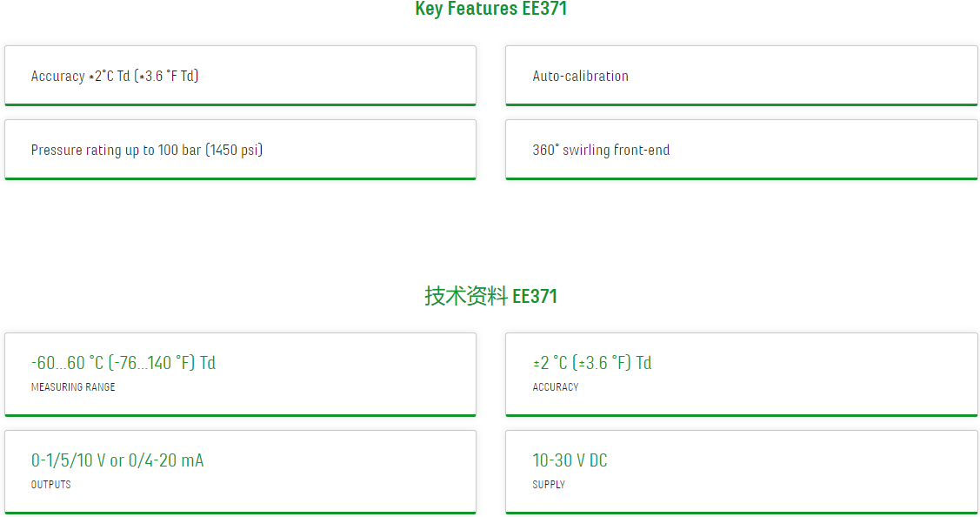Click the MEASURING RANGE label
This screenshot has height=517, width=980.
click(x=73, y=387)
